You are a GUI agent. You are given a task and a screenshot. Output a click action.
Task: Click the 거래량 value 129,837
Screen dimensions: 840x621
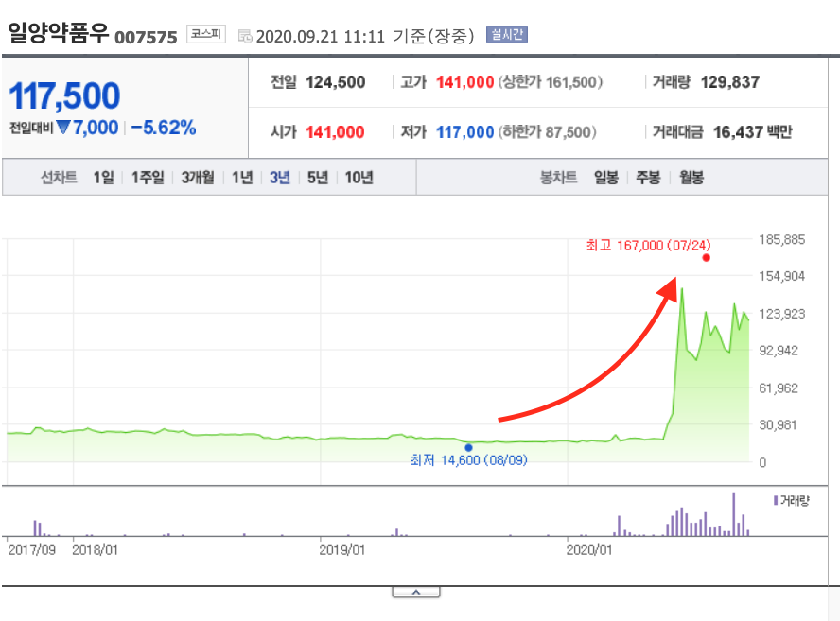pyautogui.click(x=730, y=82)
